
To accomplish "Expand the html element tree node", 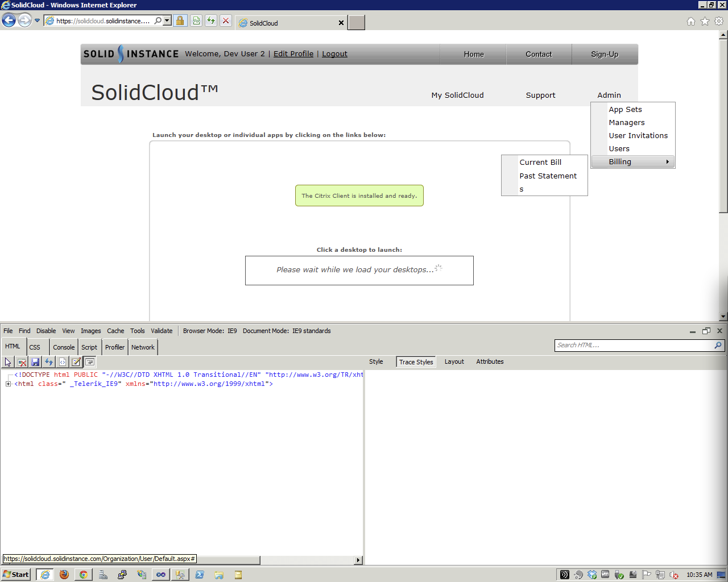I will (8, 384).
